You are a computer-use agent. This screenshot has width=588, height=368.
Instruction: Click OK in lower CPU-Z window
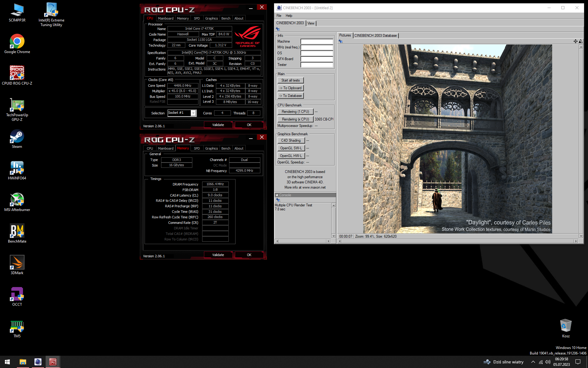point(249,255)
